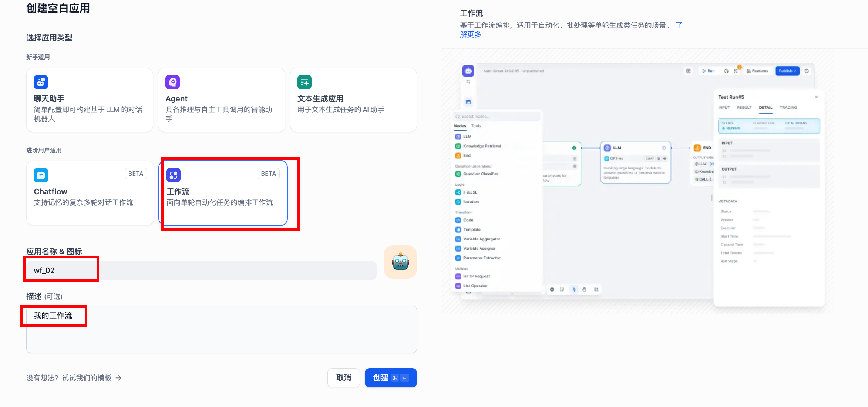Click the 描述 description text area
Image resolution: width=868 pixels, height=407 pixels.
coord(222,329)
